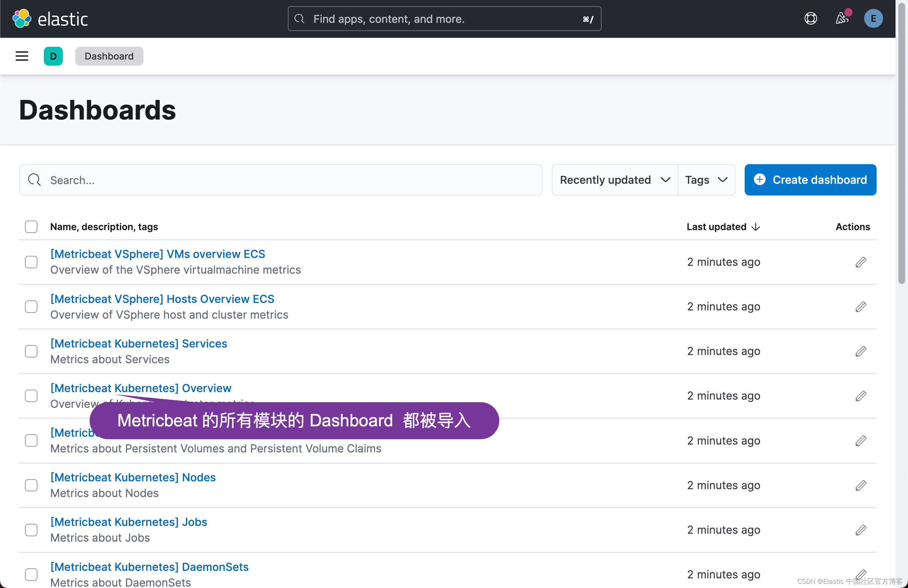
Task: Select all dashboards with header checkbox
Action: point(31,227)
